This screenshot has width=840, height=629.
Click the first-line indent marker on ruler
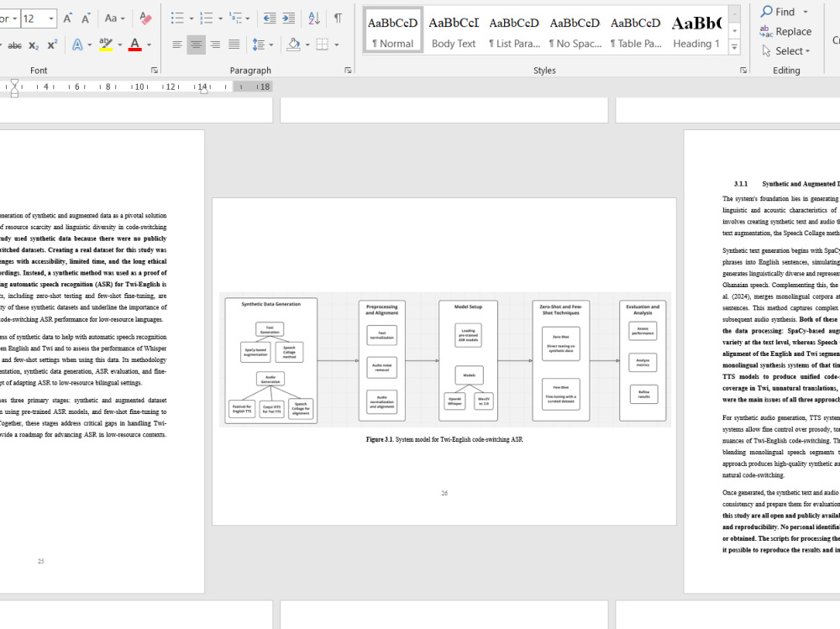click(x=14, y=82)
